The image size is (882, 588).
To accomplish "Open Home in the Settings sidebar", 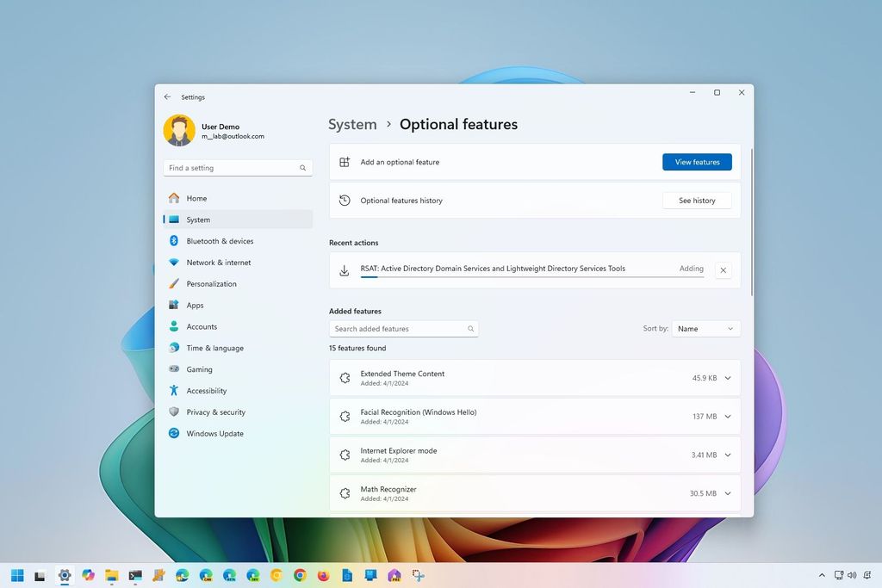I will click(199, 198).
